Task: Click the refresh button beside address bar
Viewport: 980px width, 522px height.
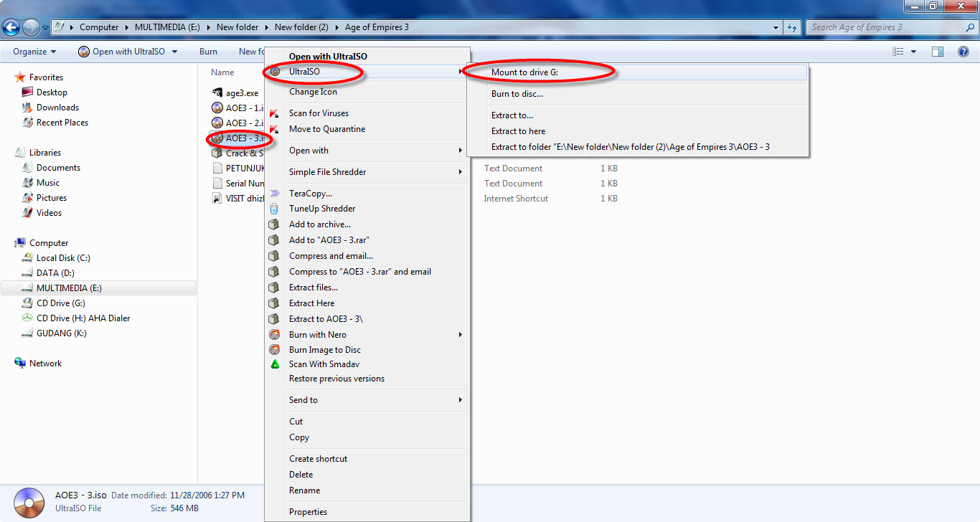Action: (x=792, y=27)
